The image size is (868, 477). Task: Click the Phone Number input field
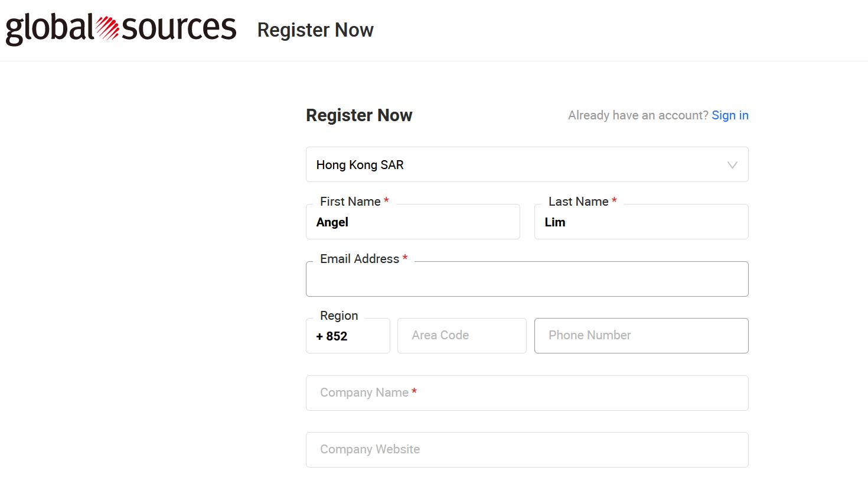pos(641,336)
